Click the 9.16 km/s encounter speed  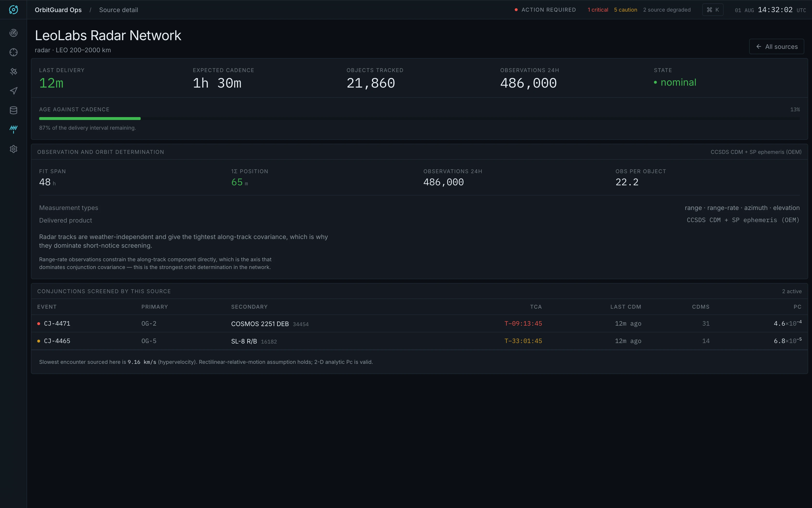click(142, 362)
